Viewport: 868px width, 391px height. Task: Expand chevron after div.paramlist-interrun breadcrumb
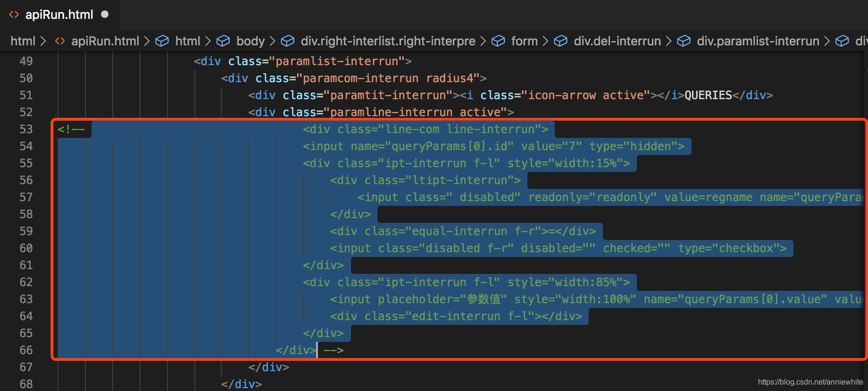[x=827, y=41]
